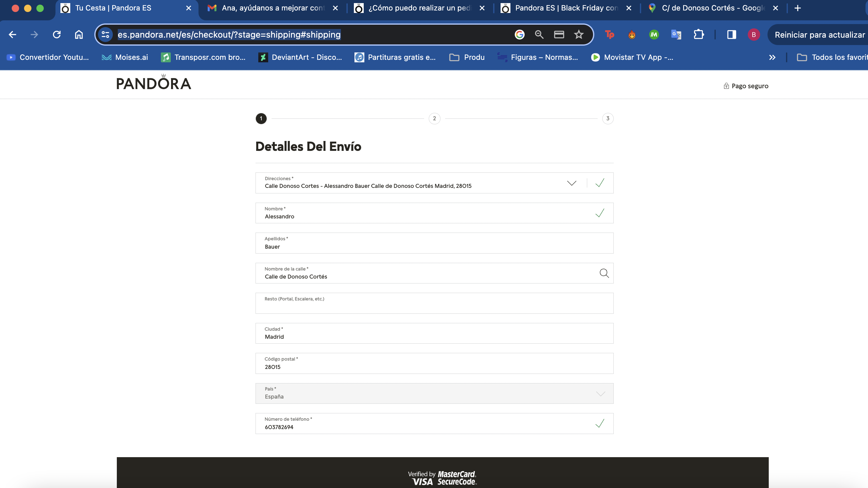The image size is (868, 488).
Task: Open a new browser tab
Action: point(798,8)
